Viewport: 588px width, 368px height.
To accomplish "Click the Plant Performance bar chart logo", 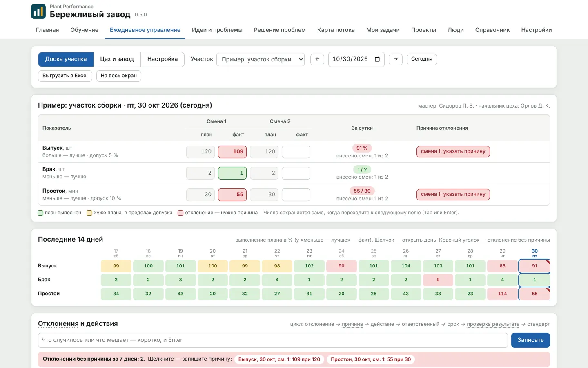I will click(x=38, y=11).
